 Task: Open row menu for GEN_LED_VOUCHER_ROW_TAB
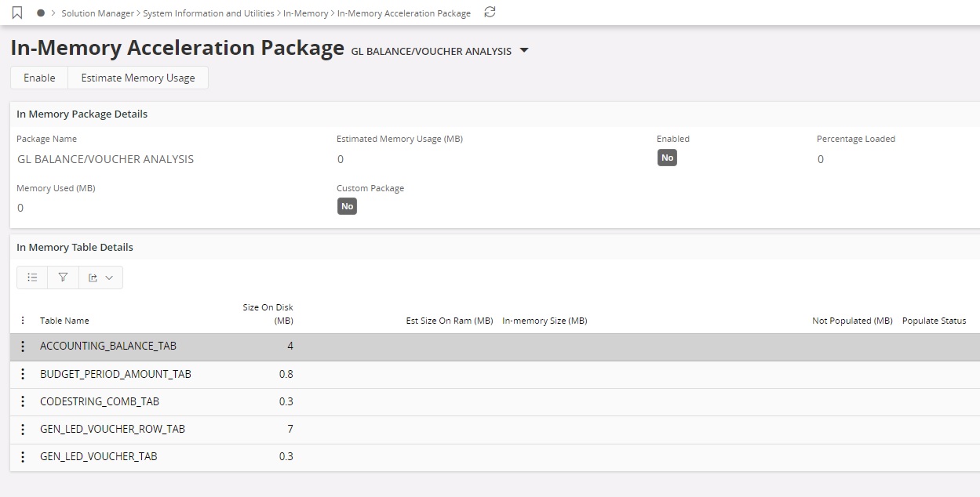coord(23,429)
